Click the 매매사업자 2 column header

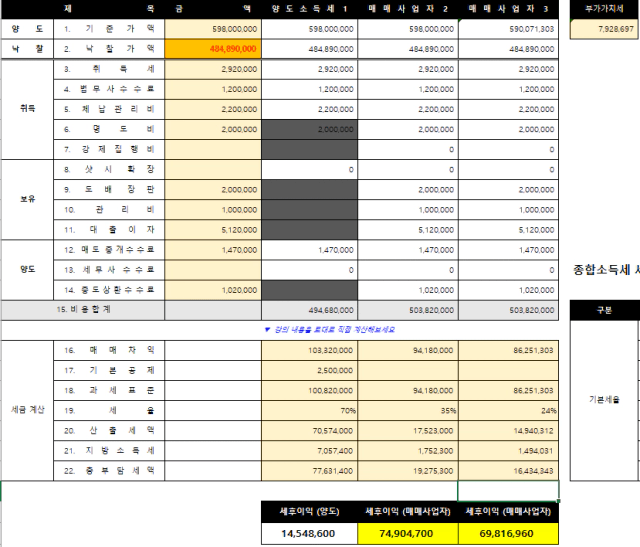[x=408, y=9]
